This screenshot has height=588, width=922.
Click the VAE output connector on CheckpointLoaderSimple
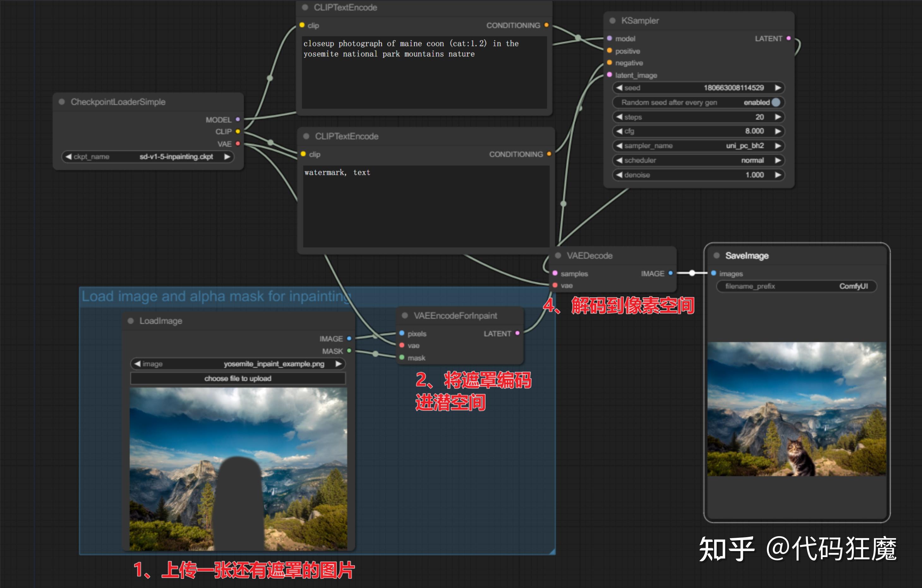point(238,144)
